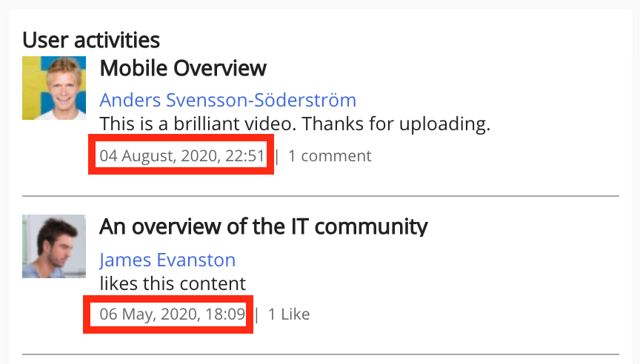
Task: Open An overview of the IT community
Action: [264, 226]
